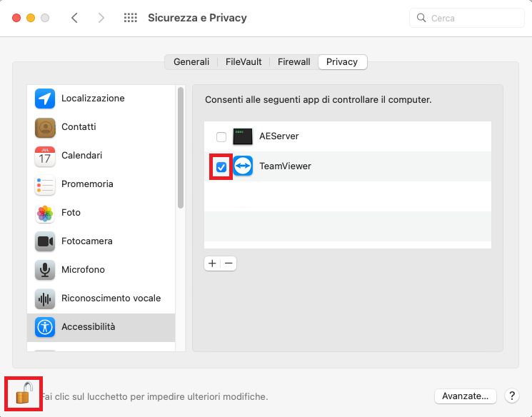Click the Microfono microphone icon

click(x=45, y=270)
